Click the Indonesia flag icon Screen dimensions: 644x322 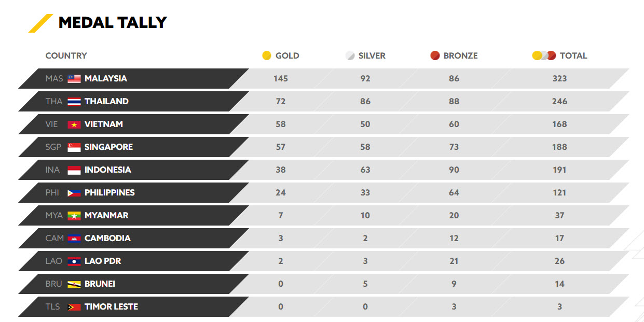74,170
